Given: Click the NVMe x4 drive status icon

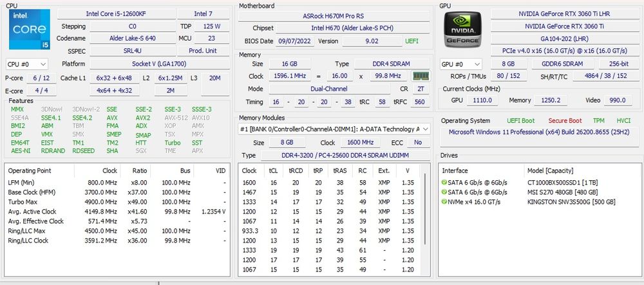Looking at the screenshot, I should 444,202.
